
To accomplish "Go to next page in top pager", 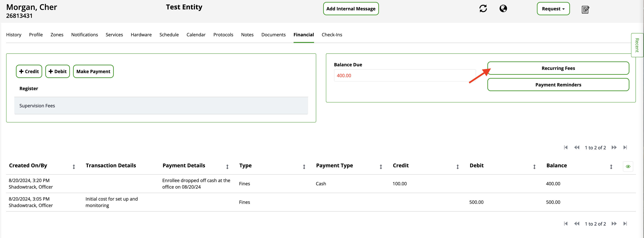I will [614, 147].
